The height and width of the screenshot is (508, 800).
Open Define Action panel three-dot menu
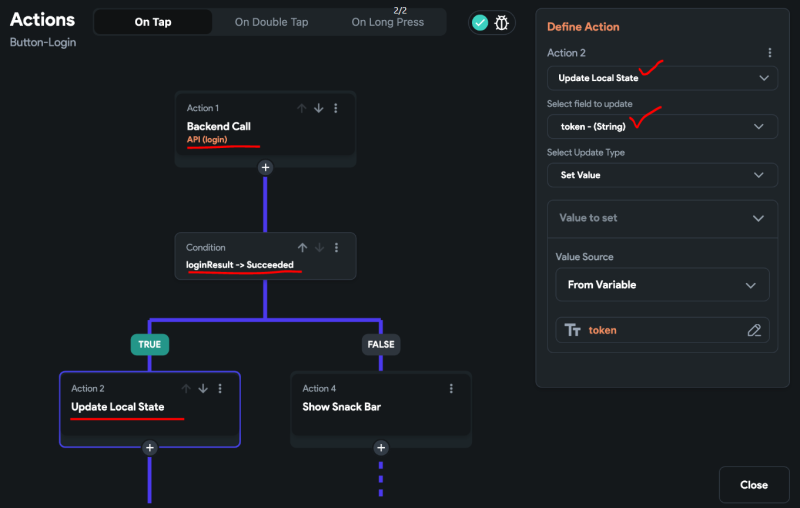[x=770, y=53]
